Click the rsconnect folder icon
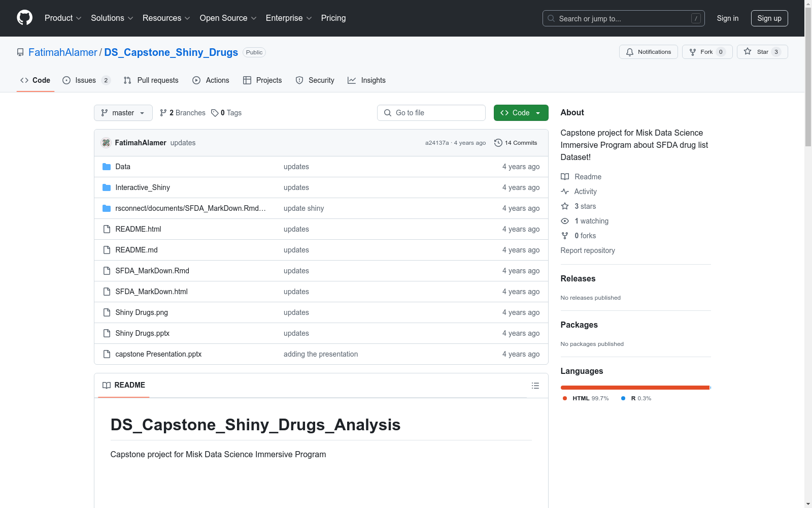 [x=107, y=208]
